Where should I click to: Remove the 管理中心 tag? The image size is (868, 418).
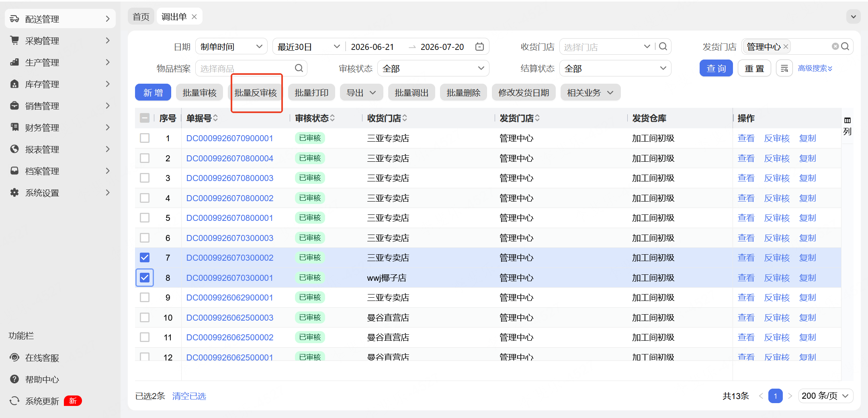tap(786, 47)
